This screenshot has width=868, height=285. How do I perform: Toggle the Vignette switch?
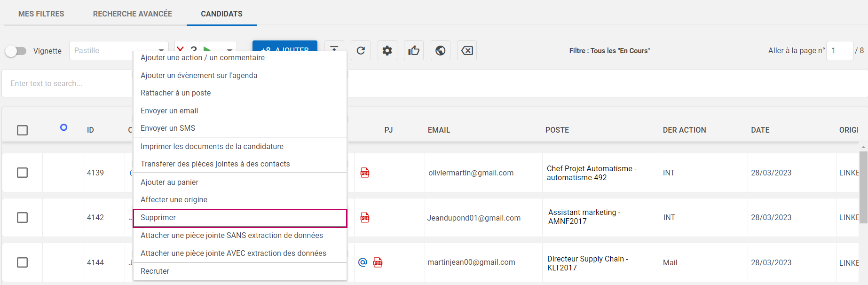pos(16,51)
